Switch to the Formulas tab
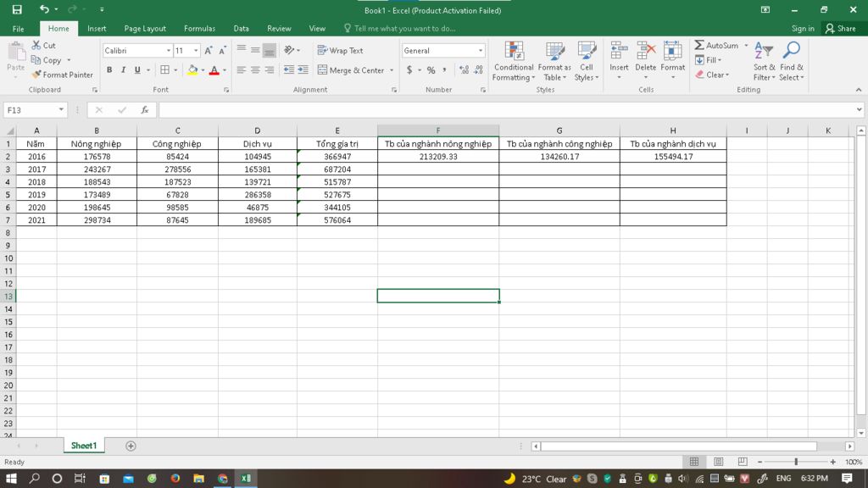868x488 pixels. (x=199, y=29)
